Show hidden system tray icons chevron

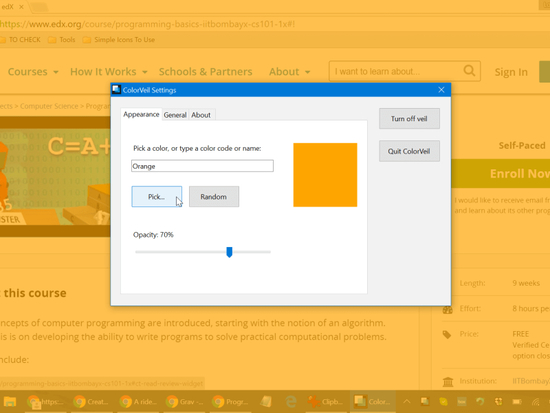click(x=407, y=401)
